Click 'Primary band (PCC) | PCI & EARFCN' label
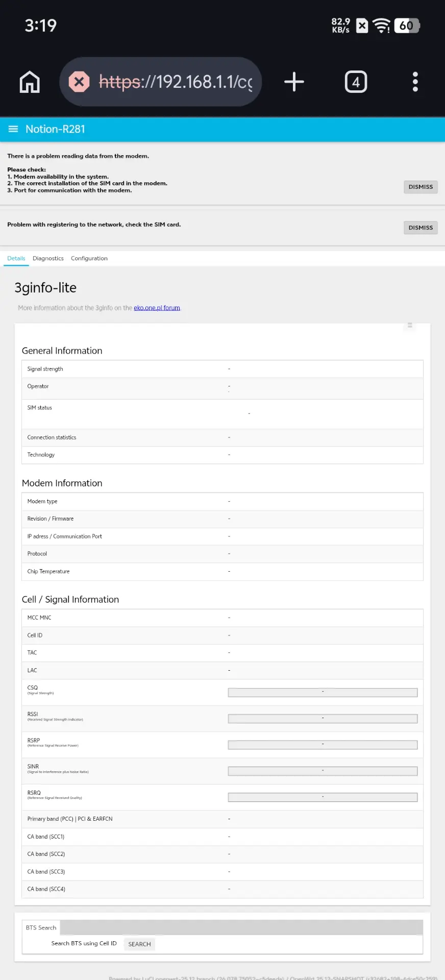The image size is (445, 980). click(70, 819)
